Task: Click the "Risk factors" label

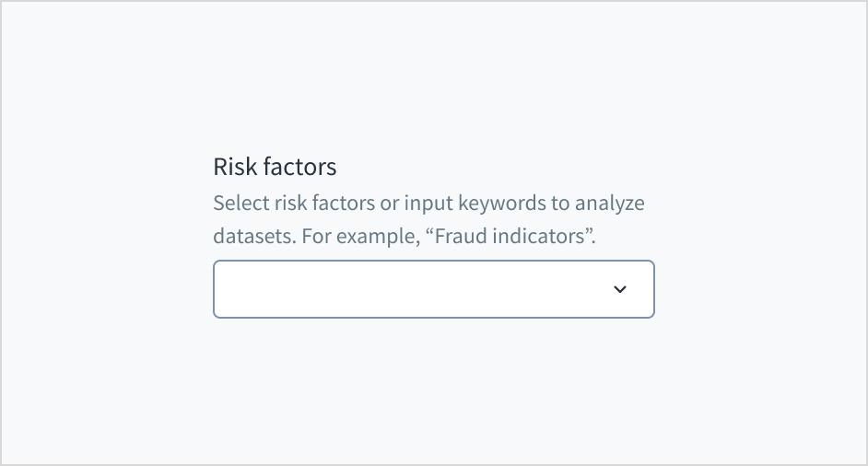Action: pos(275,167)
